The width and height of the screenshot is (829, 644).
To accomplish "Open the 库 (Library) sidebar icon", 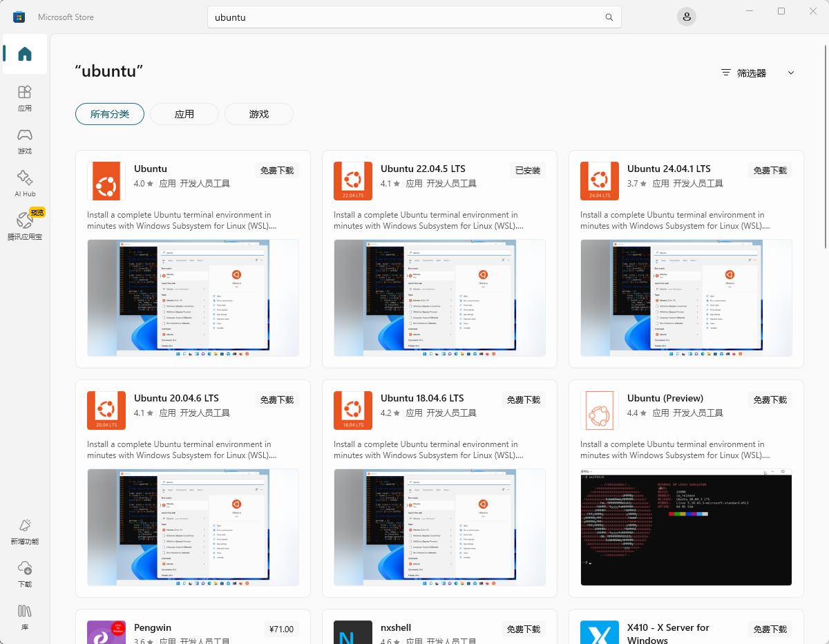I will click(x=25, y=617).
